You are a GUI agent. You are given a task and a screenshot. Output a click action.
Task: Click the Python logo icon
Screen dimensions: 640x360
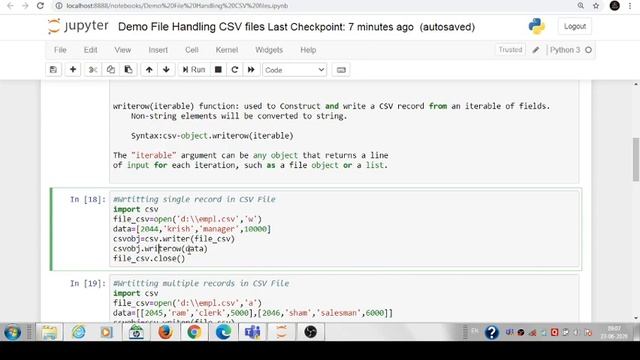(536, 26)
